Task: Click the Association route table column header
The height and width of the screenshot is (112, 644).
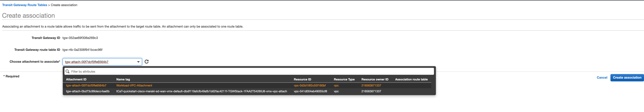Action: (x=411, y=79)
